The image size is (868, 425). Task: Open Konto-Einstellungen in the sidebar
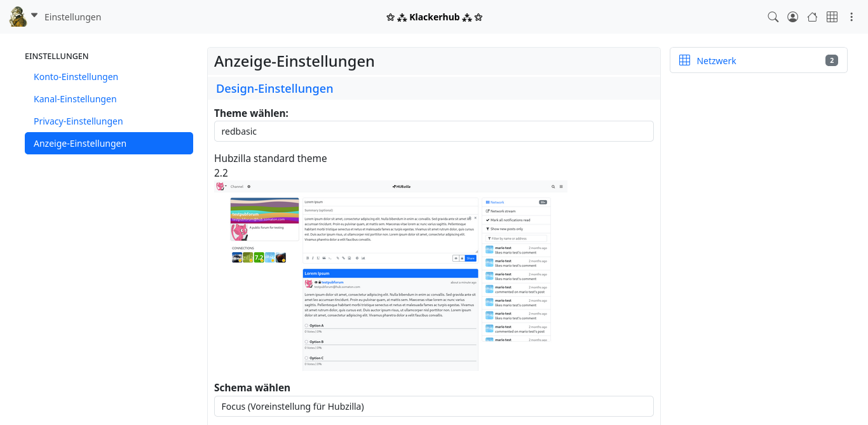click(x=76, y=77)
